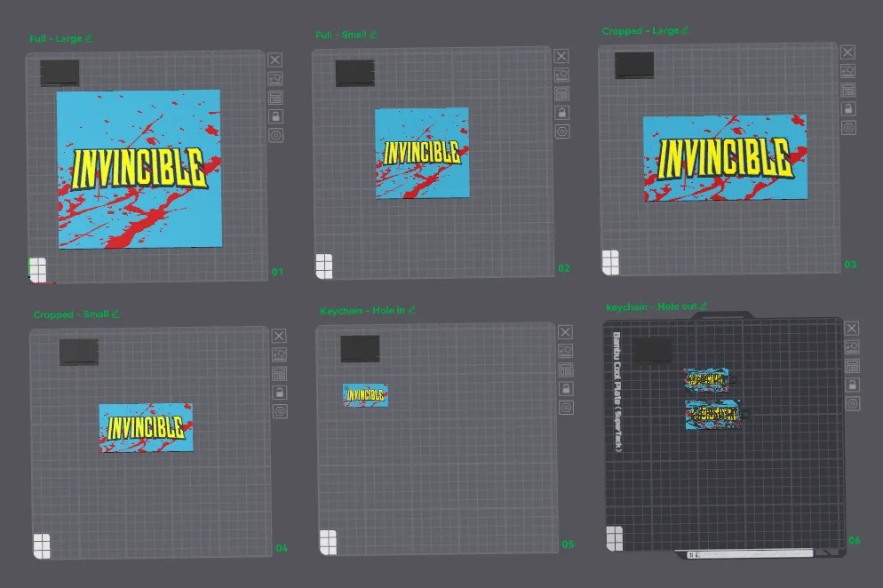This screenshot has height=588, width=883.
Task: Auto-orient objects on plate 01
Action: [274, 78]
